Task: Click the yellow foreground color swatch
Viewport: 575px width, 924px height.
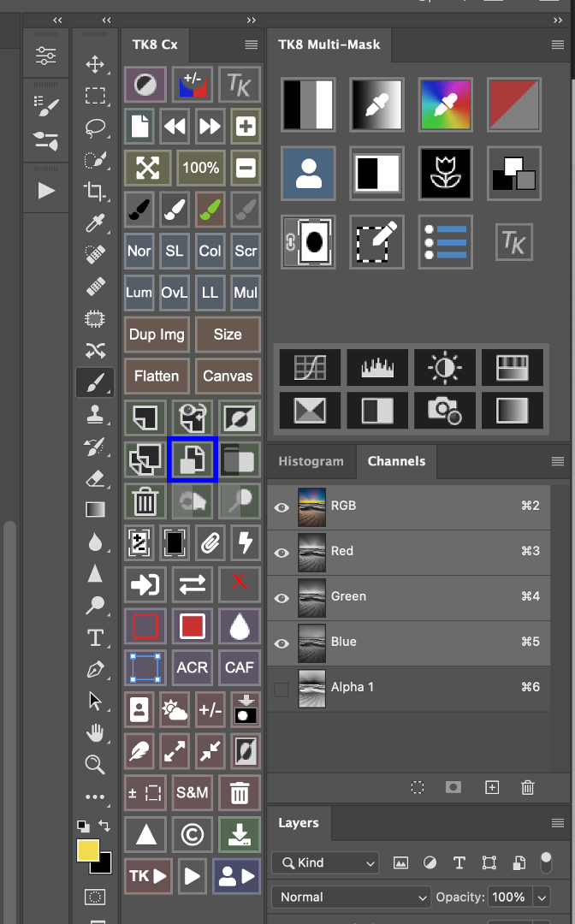Action: (87, 850)
